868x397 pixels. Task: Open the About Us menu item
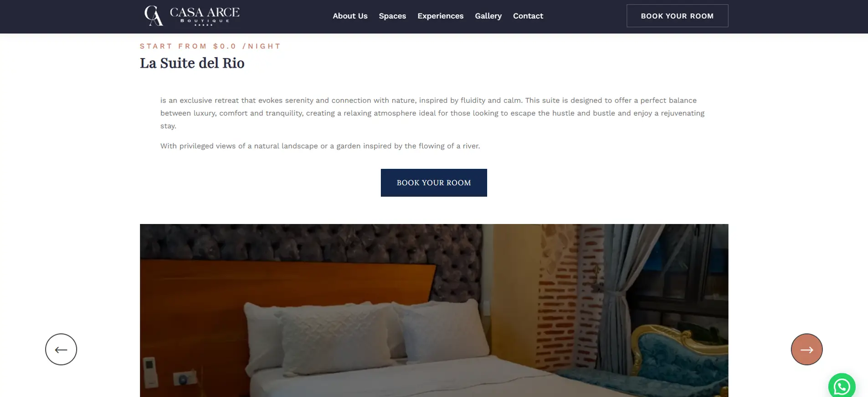tap(350, 16)
